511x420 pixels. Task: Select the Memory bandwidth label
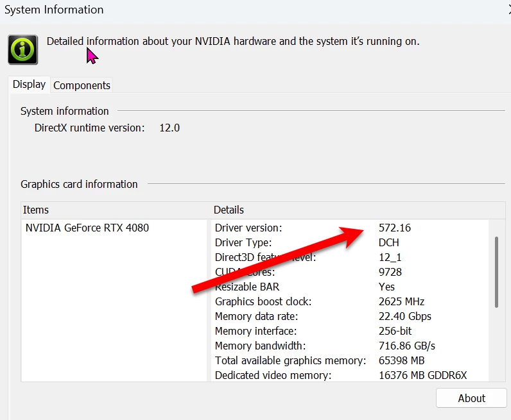[x=261, y=346]
